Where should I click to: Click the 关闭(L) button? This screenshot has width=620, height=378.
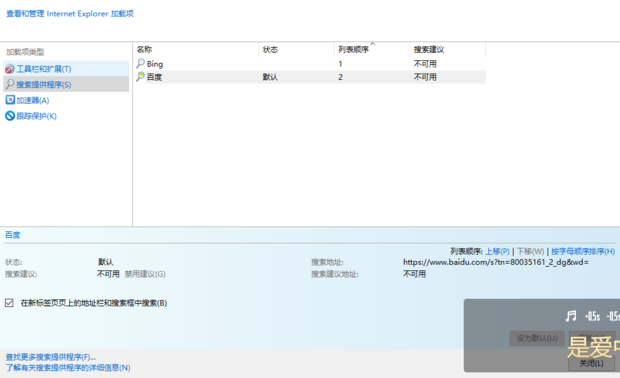coord(592,363)
